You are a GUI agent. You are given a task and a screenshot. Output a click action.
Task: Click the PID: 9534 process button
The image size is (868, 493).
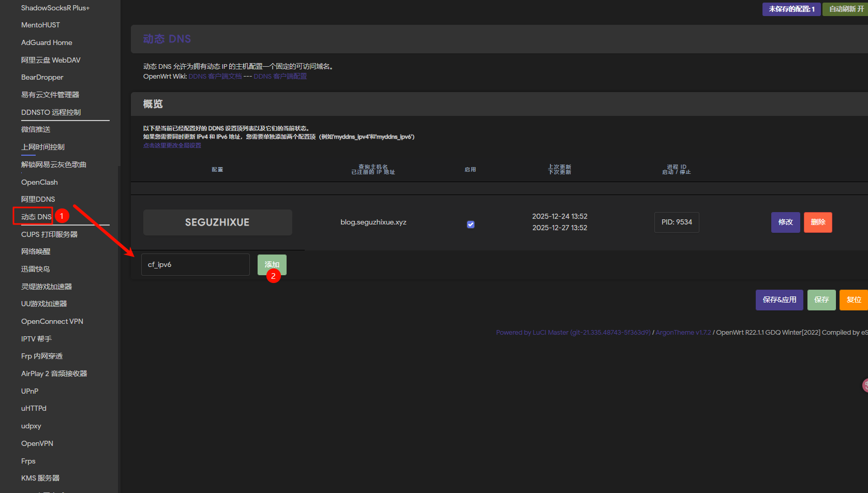pyautogui.click(x=676, y=222)
